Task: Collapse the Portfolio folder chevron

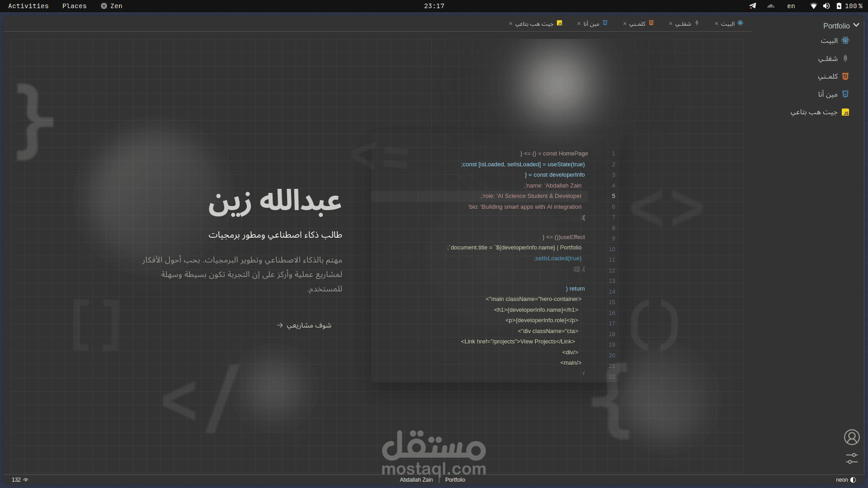Action: click(856, 26)
